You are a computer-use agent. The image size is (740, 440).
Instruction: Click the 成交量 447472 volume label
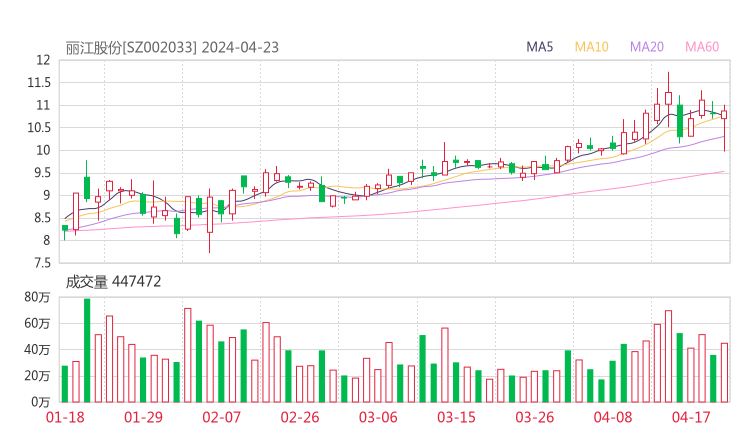[113, 282]
